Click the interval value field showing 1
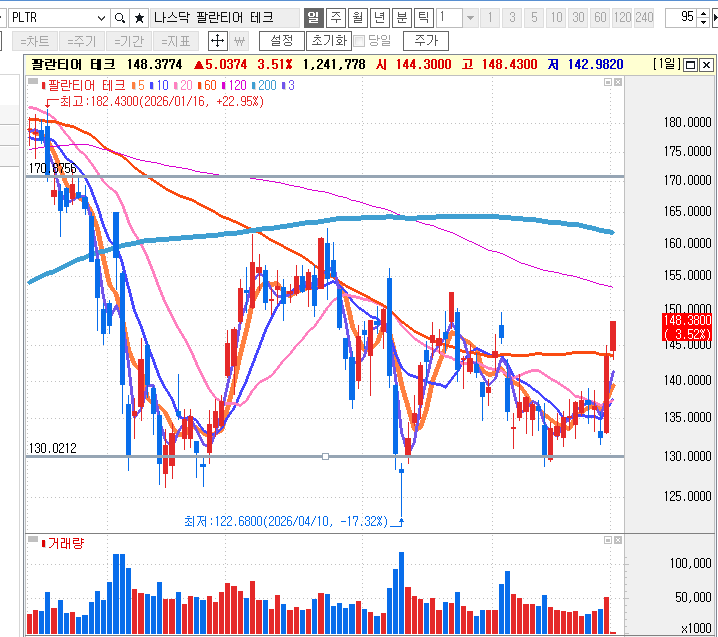Screen dimensions: 718x637 click(x=449, y=18)
